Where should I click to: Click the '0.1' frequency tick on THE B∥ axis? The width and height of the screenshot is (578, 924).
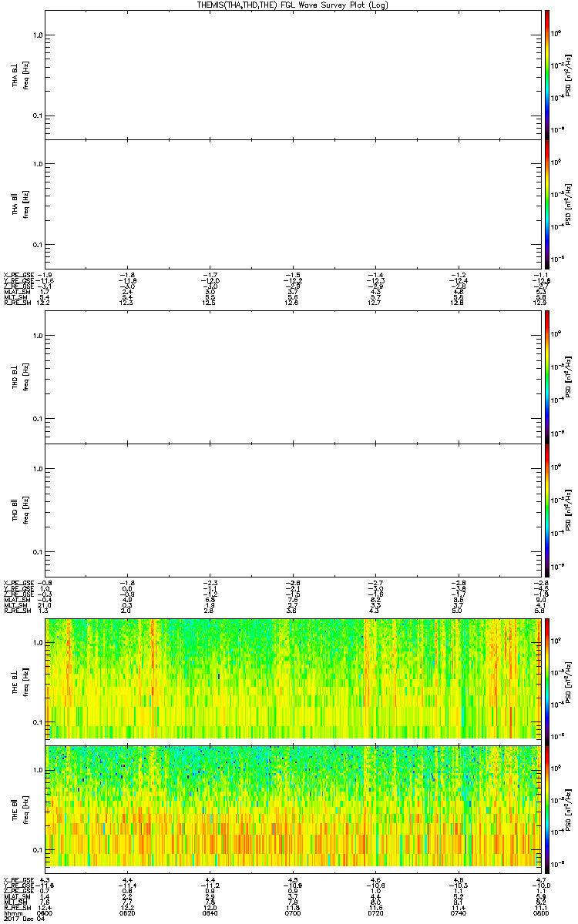click(x=38, y=850)
